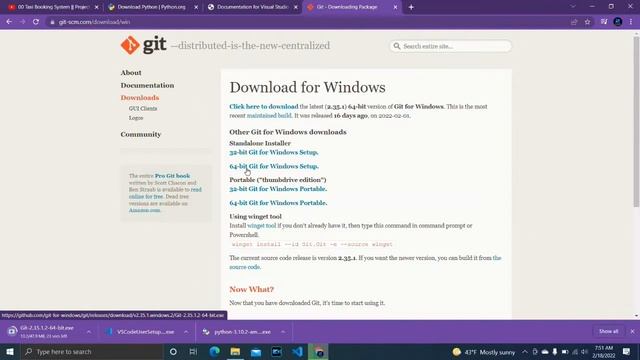Open Chrome three-dot menu
The width and height of the screenshot is (640, 360).
(x=631, y=22)
